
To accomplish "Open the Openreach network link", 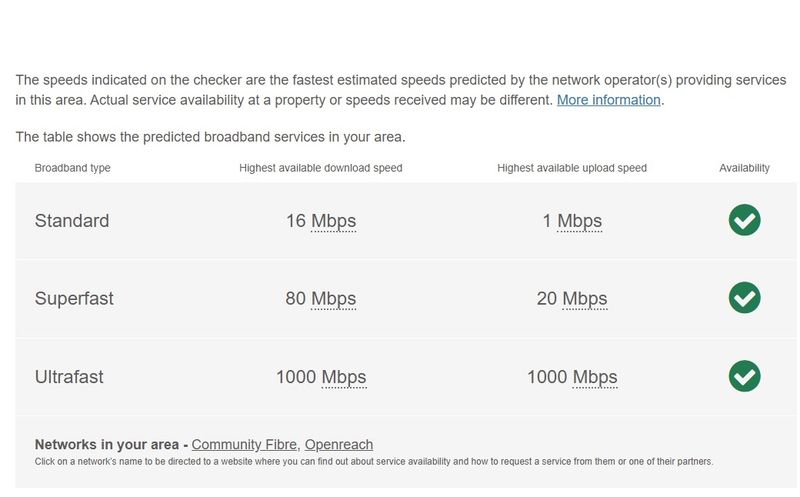I will 339,444.
